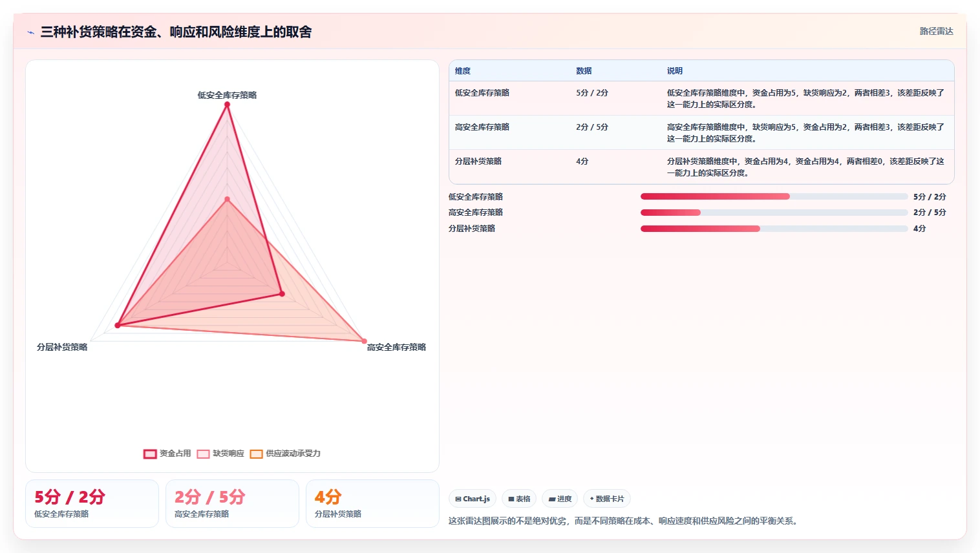This screenshot has width=980, height=553.
Task: Click the 低安全库存策略 label left of the progress bar
Action: (476, 197)
